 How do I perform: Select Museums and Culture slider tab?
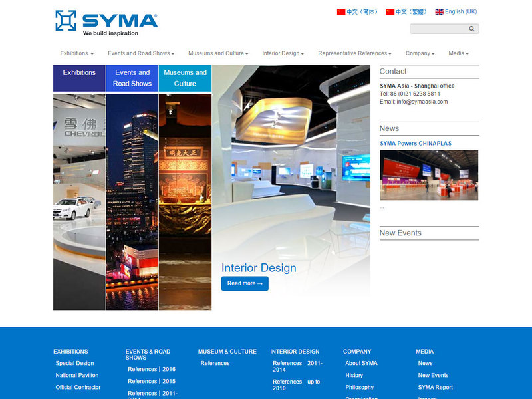point(186,78)
